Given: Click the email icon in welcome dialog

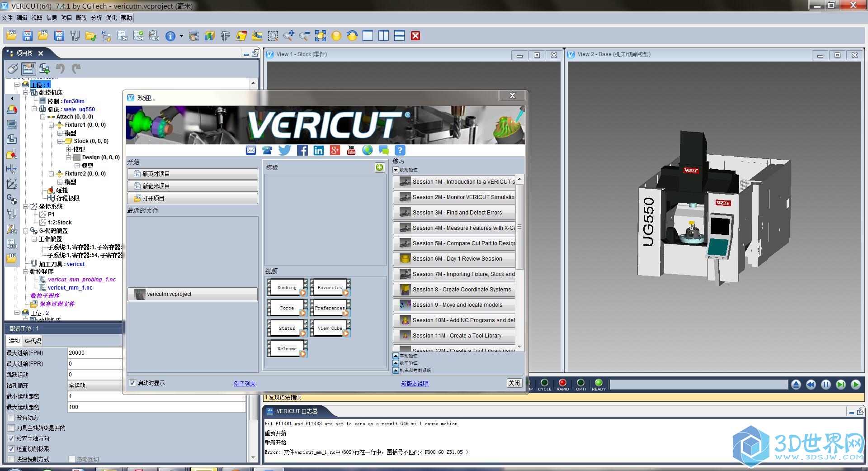Looking at the screenshot, I should pyautogui.click(x=251, y=150).
